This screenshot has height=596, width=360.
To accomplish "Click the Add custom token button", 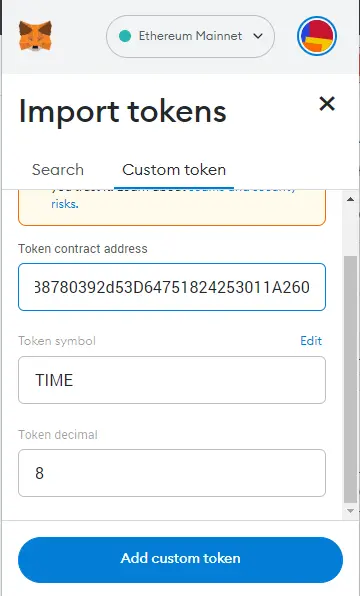I will (x=181, y=559).
